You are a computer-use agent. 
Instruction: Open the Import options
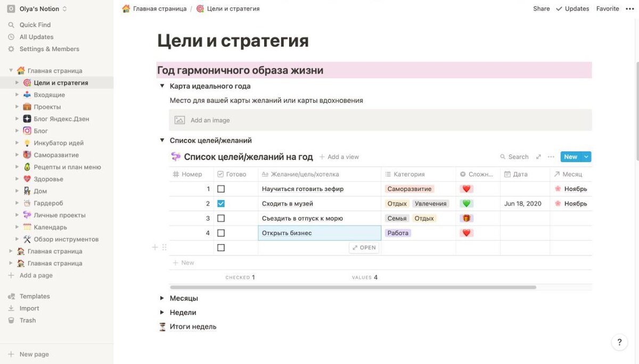pyautogui.click(x=29, y=308)
